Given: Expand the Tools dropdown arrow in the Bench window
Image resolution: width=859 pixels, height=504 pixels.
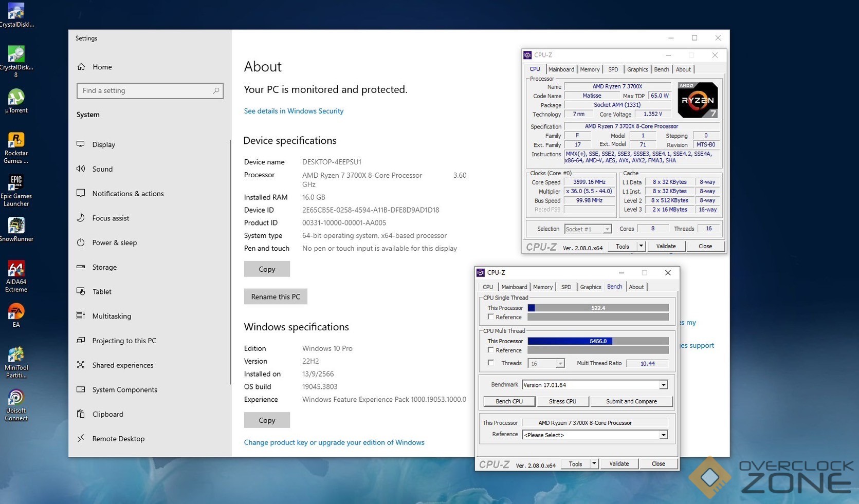Looking at the screenshot, I should point(594,464).
